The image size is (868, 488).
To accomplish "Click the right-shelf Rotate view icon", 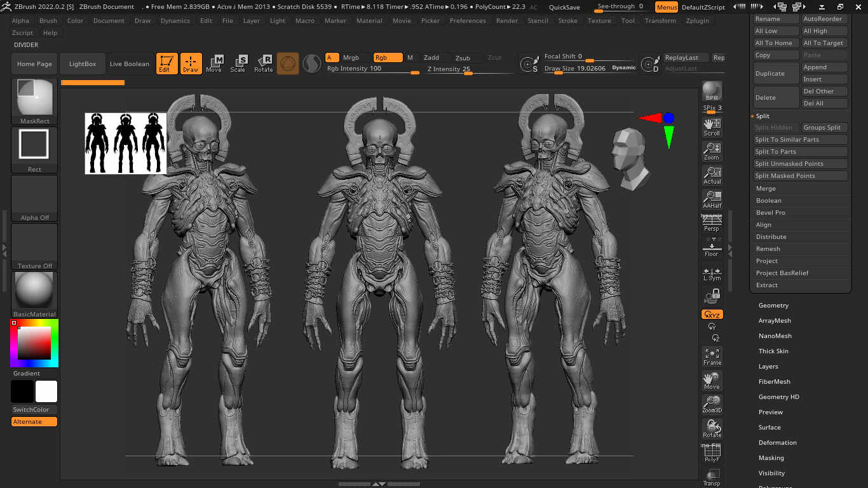I will point(712,428).
